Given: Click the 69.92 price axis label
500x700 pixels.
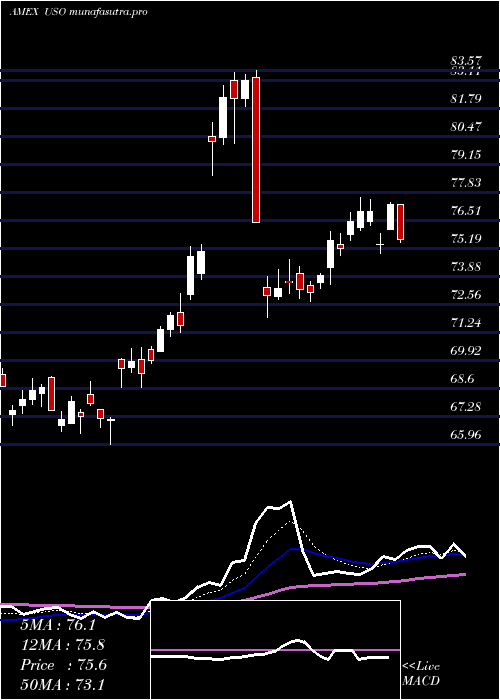Looking at the screenshot, I should 466,350.
